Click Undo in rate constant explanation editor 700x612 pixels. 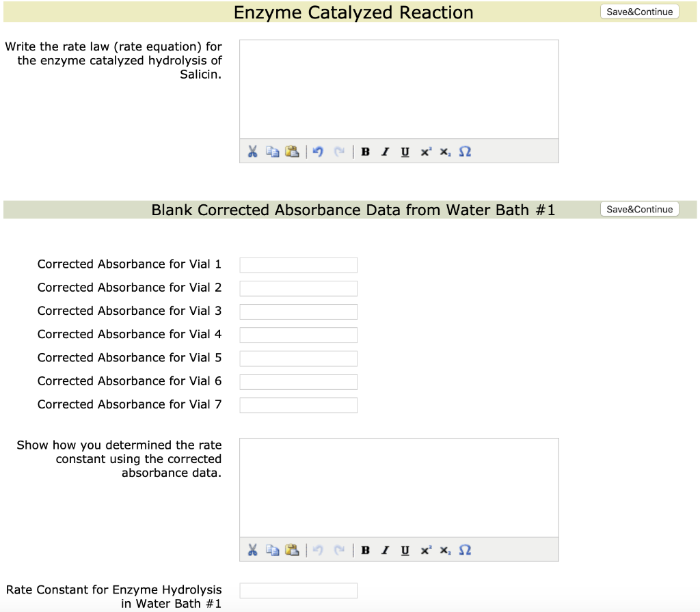pyautogui.click(x=318, y=550)
